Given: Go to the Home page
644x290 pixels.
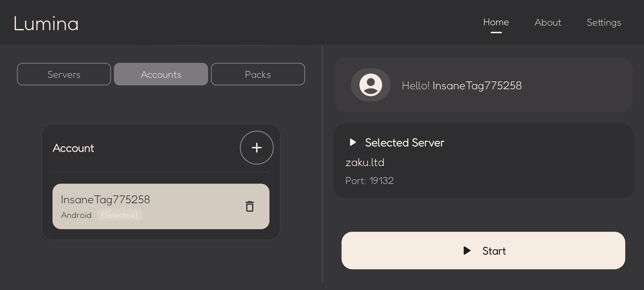Looking at the screenshot, I should (x=496, y=22).
